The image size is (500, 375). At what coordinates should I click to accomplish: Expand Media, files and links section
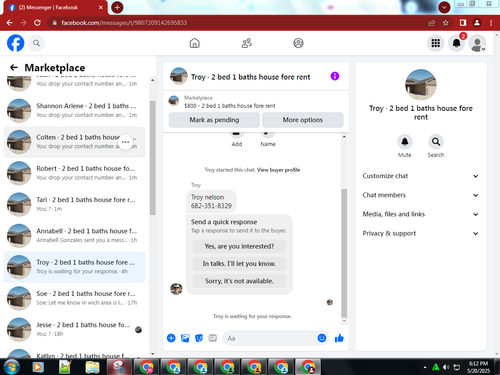(420, 214)
